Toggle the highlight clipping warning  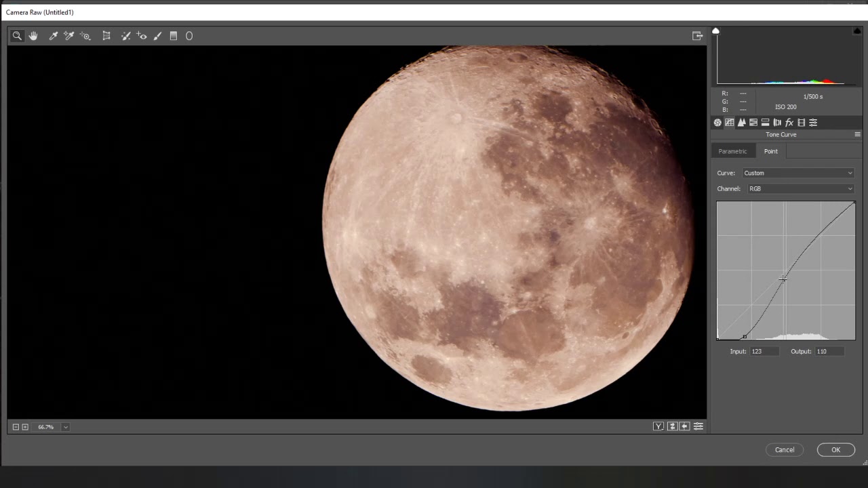tap(857, 31)
